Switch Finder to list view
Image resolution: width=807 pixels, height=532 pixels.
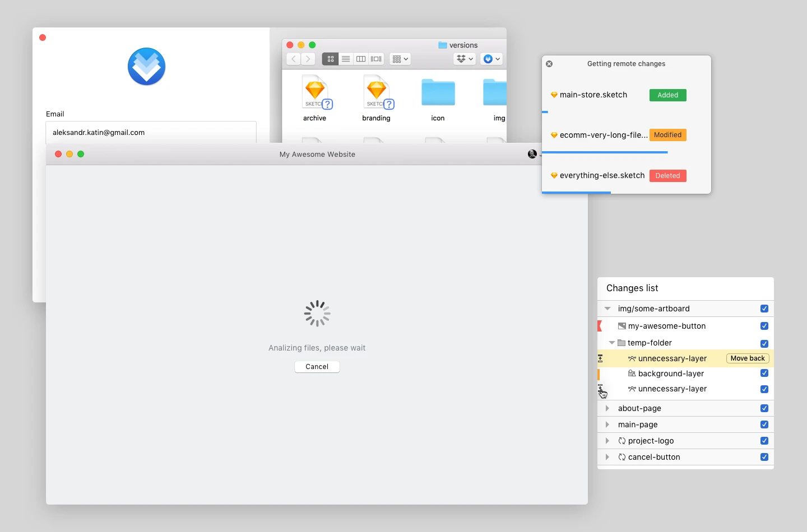[x=346, y=59]
